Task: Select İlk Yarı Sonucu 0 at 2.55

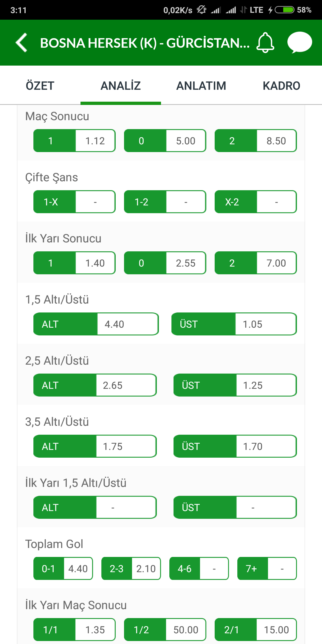Action: pos(165,263)
